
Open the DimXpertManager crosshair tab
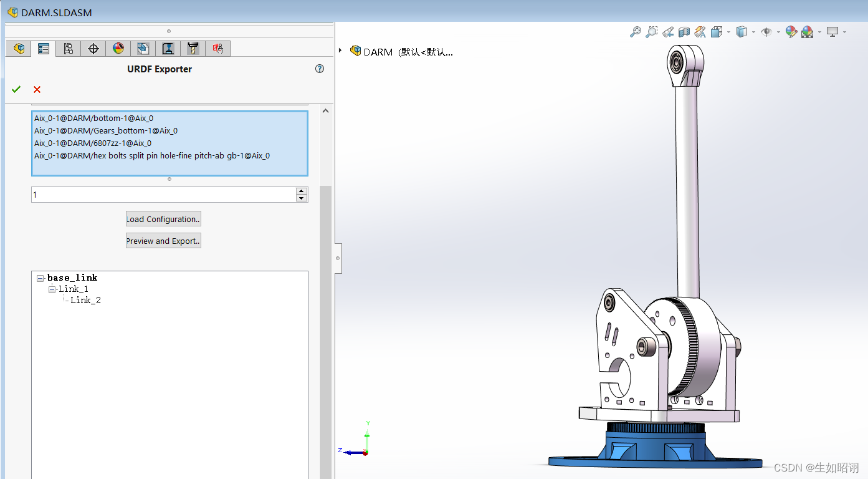93,49
